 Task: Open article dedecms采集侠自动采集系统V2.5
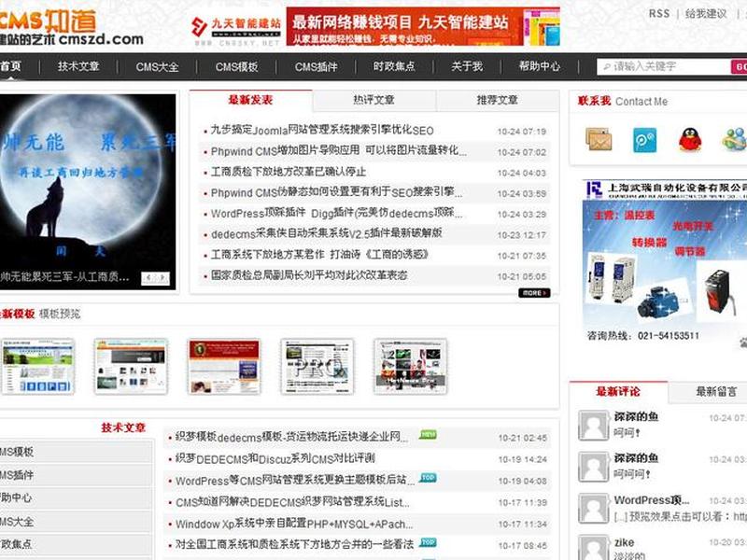(x=326, y=234)
